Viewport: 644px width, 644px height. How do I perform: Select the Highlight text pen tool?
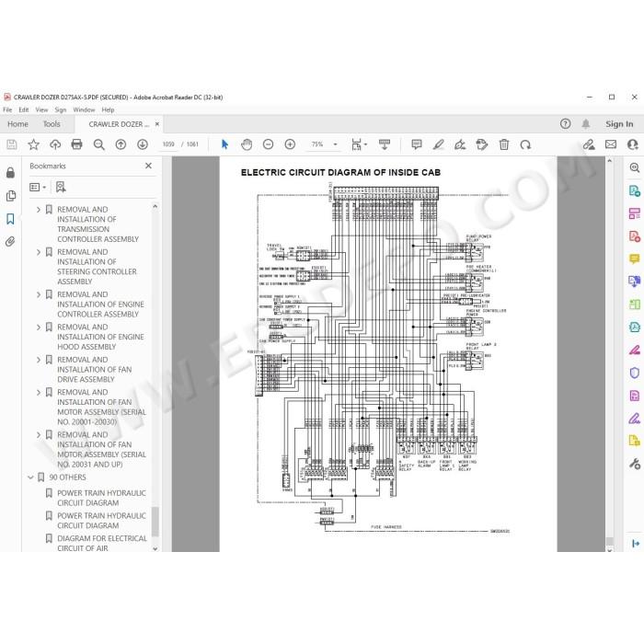click(438, 144)
